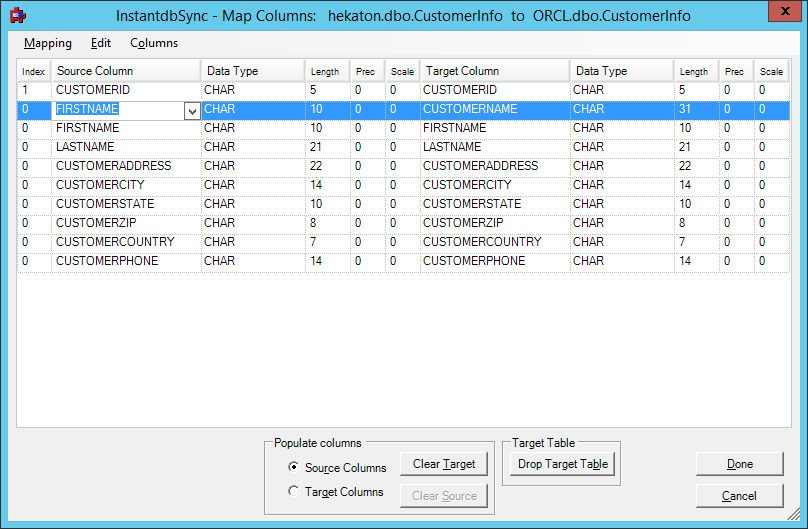Image resolution: width=808 pixels, height=529 pixels.
Task: Select target cell CUSTOMERCITY
Action: [495, 185]
